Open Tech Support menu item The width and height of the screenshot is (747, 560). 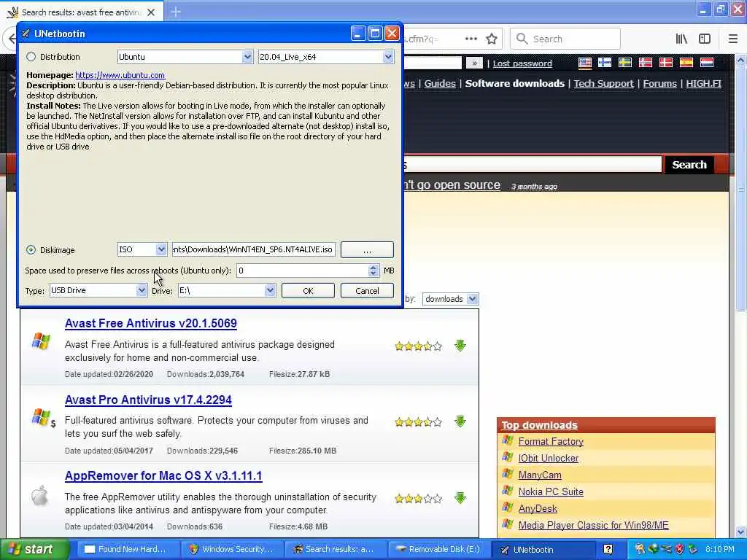point(603,84)
